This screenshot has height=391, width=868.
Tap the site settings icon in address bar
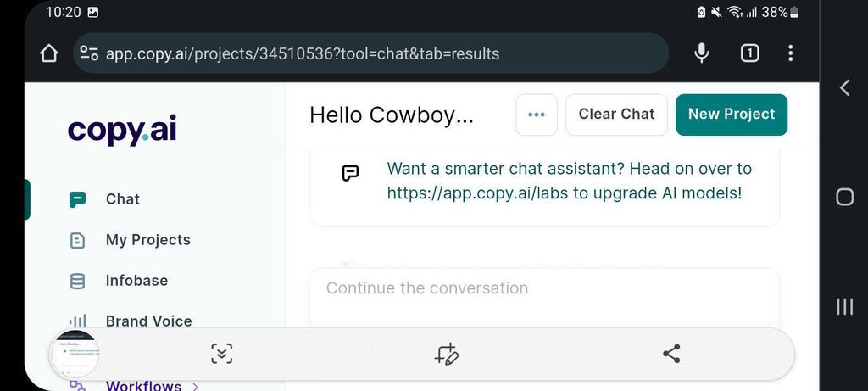(89, 53)
